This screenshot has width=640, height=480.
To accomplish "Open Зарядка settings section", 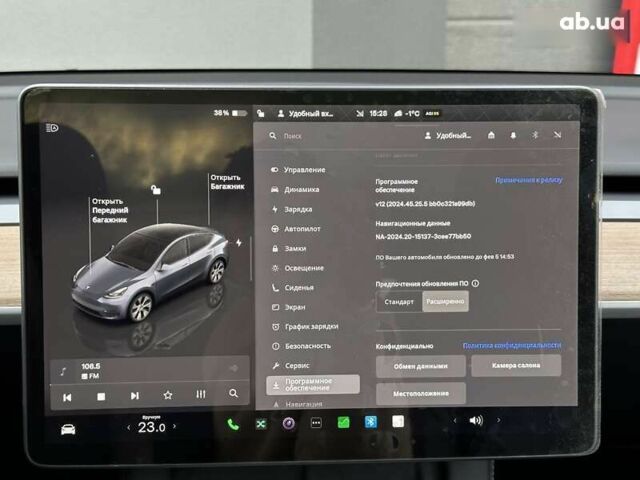I will (292, 209).
